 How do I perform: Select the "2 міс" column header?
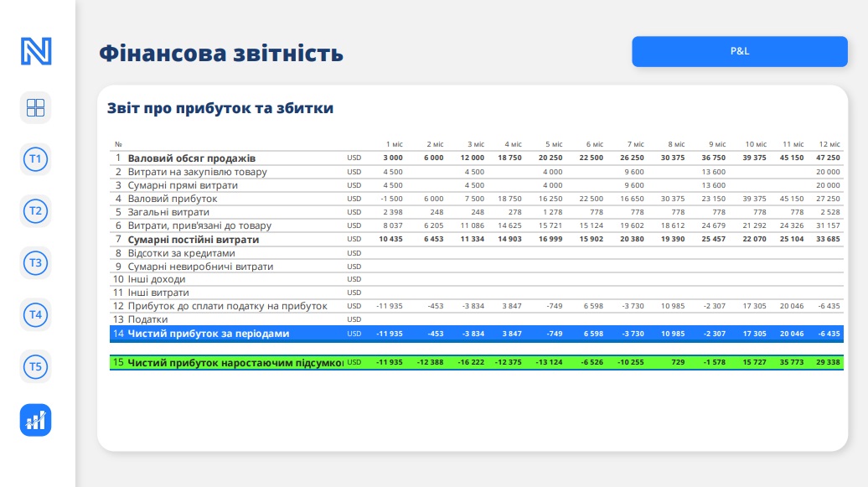tap(435, 144)
